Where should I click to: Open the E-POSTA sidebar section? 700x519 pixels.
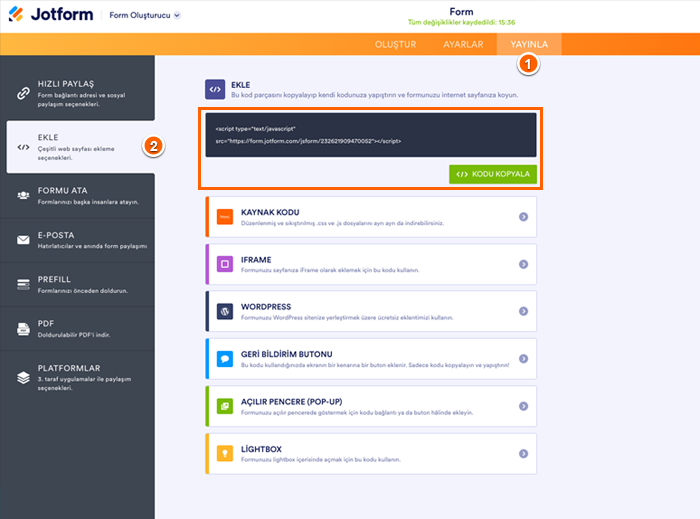pyautogui.click(x=77, y=240)
